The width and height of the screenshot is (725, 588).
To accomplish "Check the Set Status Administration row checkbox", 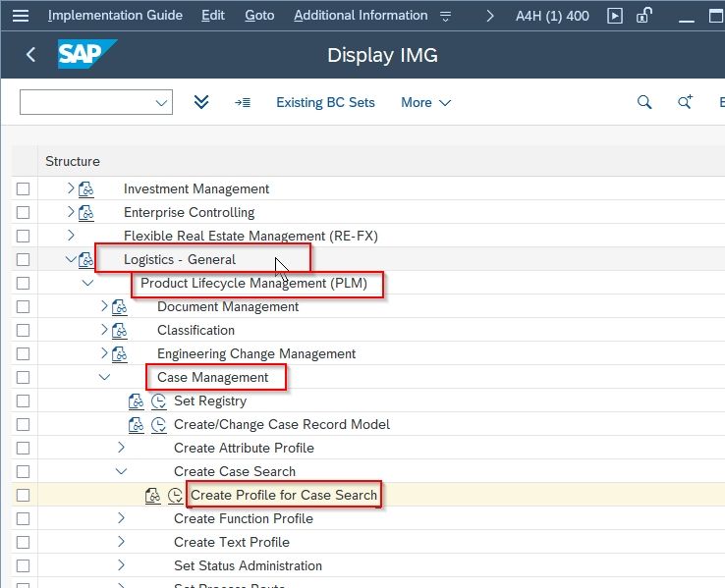I will pos(24,565).
